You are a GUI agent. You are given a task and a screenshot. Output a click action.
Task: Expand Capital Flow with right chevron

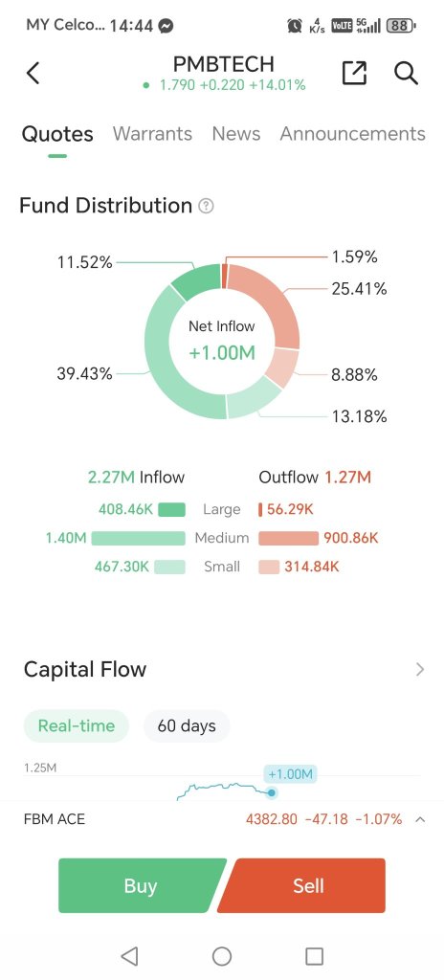click(420, 669)
